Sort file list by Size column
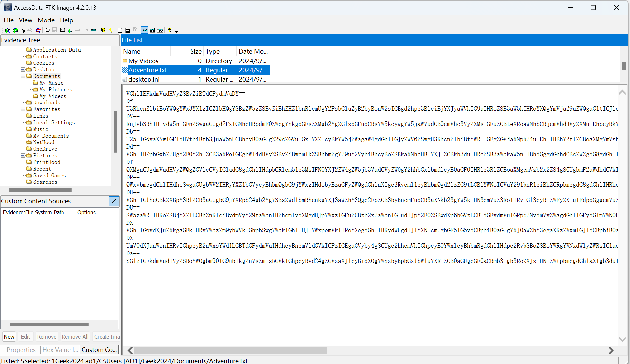 (187, 51)
